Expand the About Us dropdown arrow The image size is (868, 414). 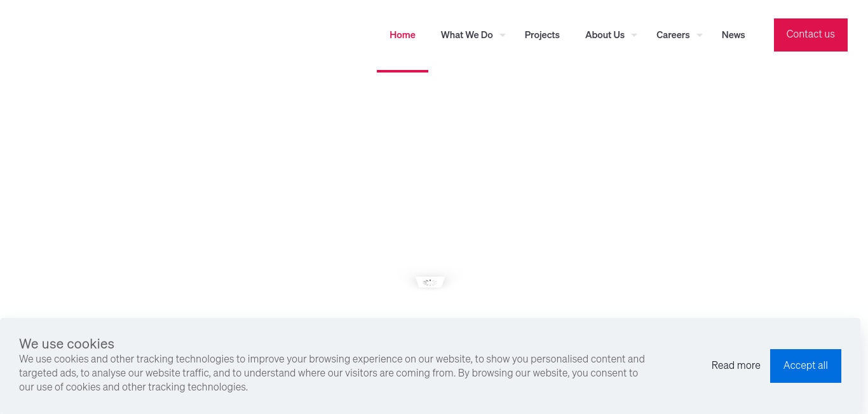pyautogui.click(x=634, y=35)
